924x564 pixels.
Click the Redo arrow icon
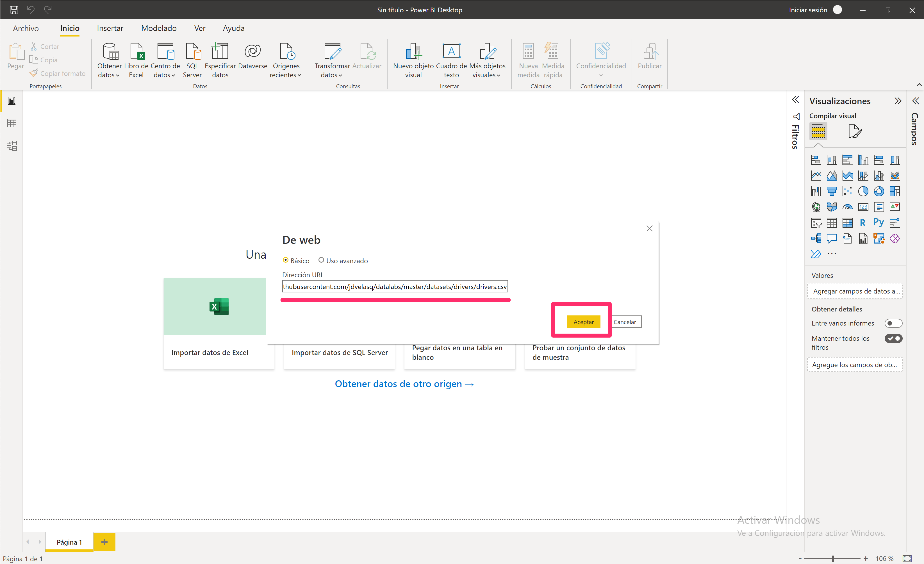48,10
